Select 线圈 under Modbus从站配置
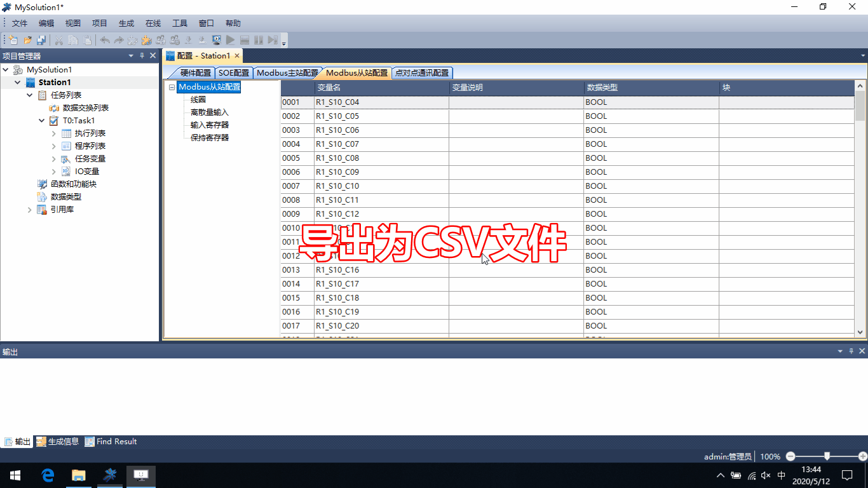The height and width of the screenshot is (488, 868). (198, 99)
